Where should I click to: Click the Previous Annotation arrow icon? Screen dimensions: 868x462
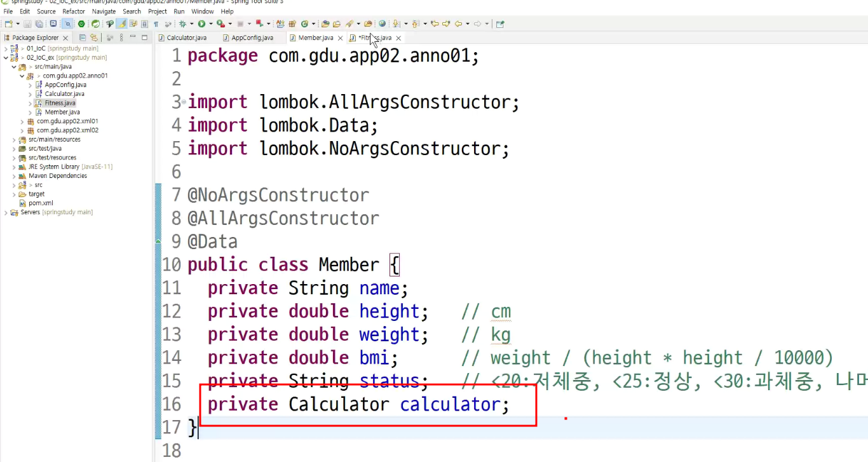tap(416, 24)
